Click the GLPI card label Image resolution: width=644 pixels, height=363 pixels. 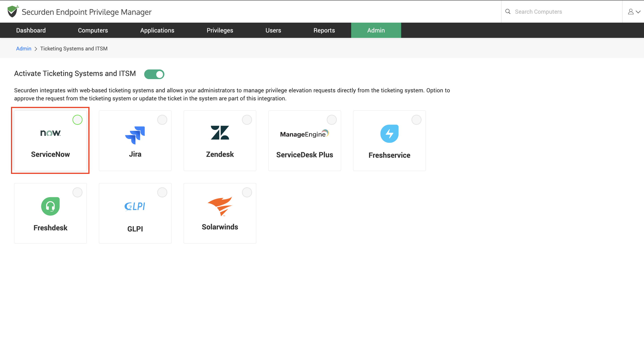click(135, 229)
